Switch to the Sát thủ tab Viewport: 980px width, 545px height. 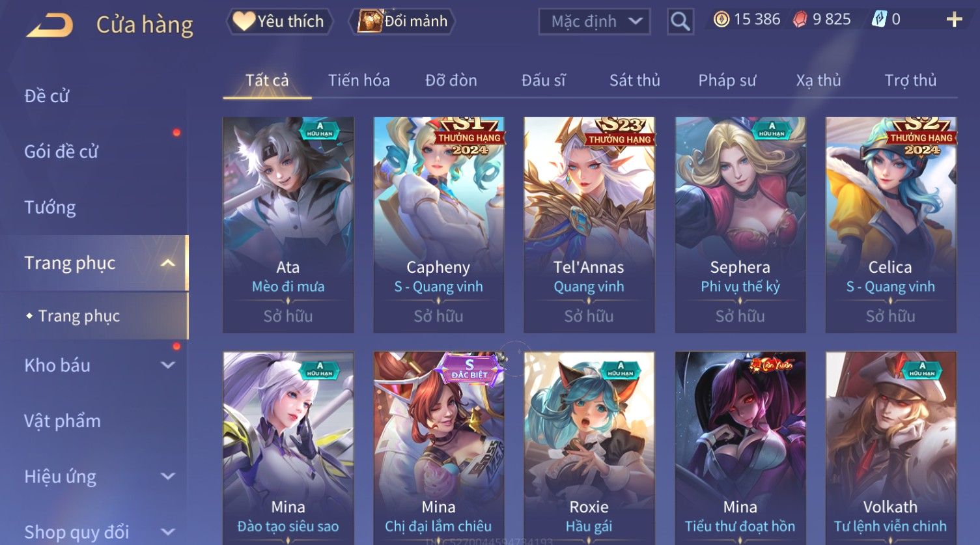(634, 81)
